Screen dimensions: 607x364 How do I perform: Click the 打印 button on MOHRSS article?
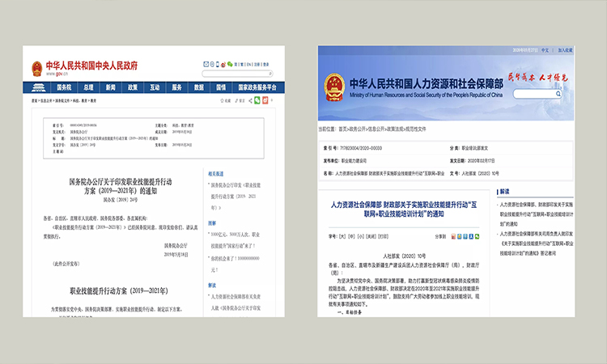coord(384,236)
